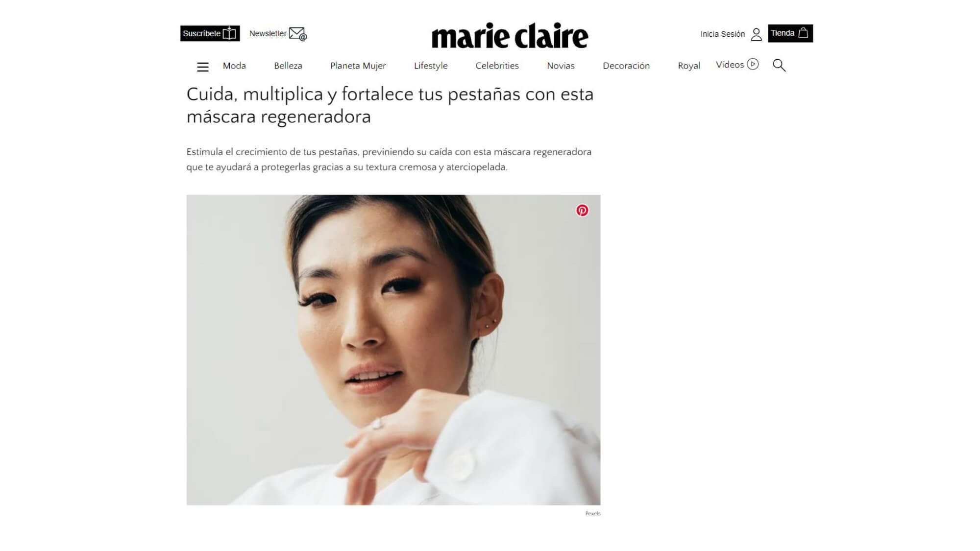Click the user profile icon
Viewport: 980px width, 551px height.
[x=756, y=34]
